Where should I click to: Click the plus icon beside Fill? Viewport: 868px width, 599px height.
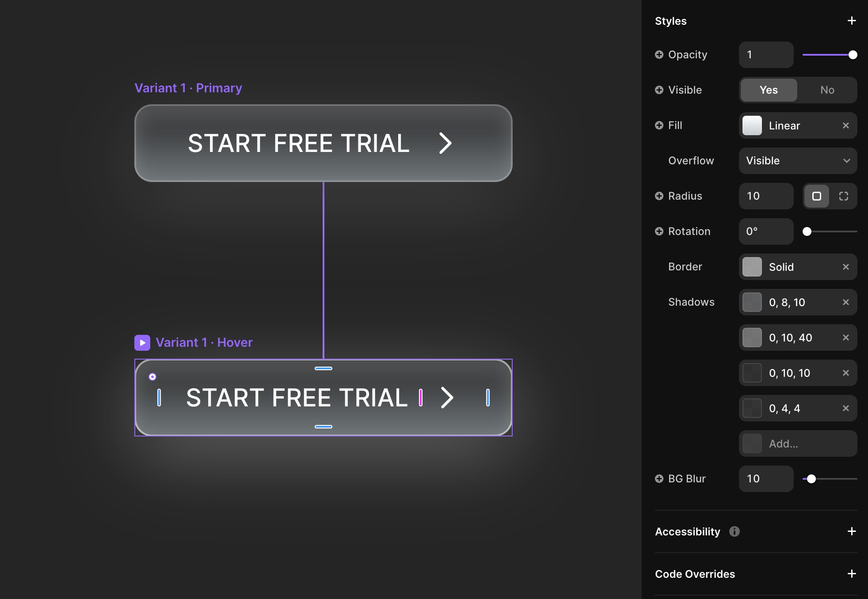(x=659, y=125)
